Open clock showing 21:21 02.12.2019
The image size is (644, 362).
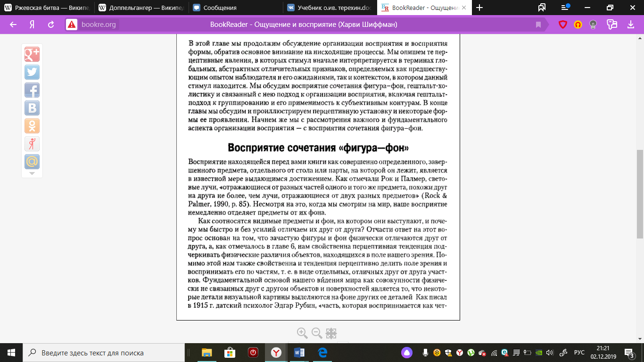603,353
